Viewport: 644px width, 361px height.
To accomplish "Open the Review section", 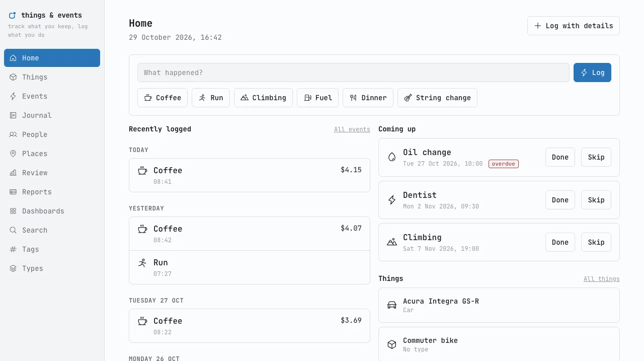I will pyautogui.click(x=52, y=173).
